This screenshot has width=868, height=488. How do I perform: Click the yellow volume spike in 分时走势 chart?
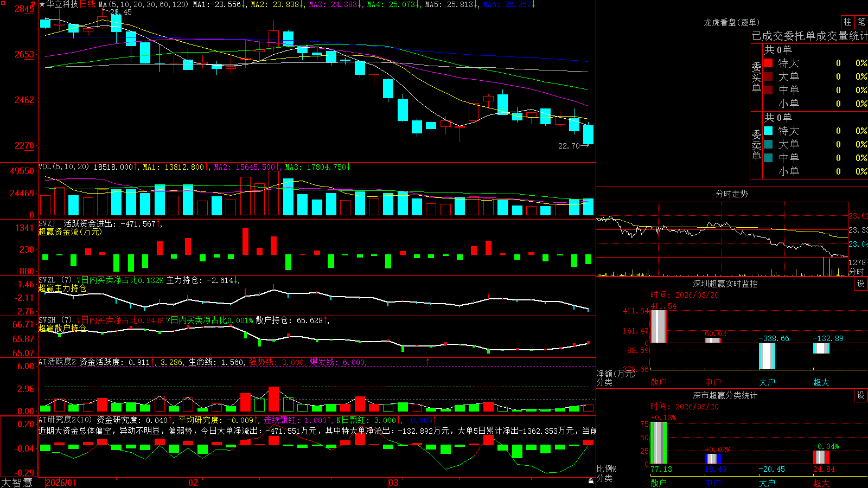click(x=824, y=266)
